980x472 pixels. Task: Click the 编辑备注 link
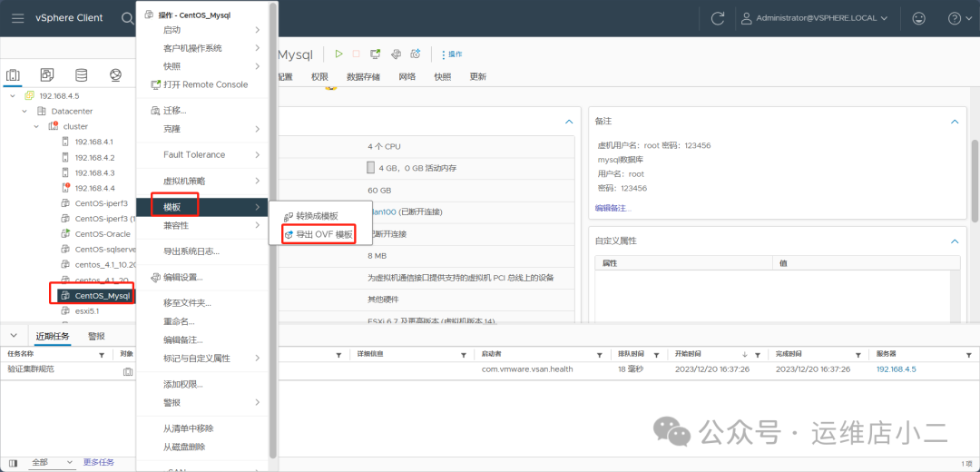612,208
